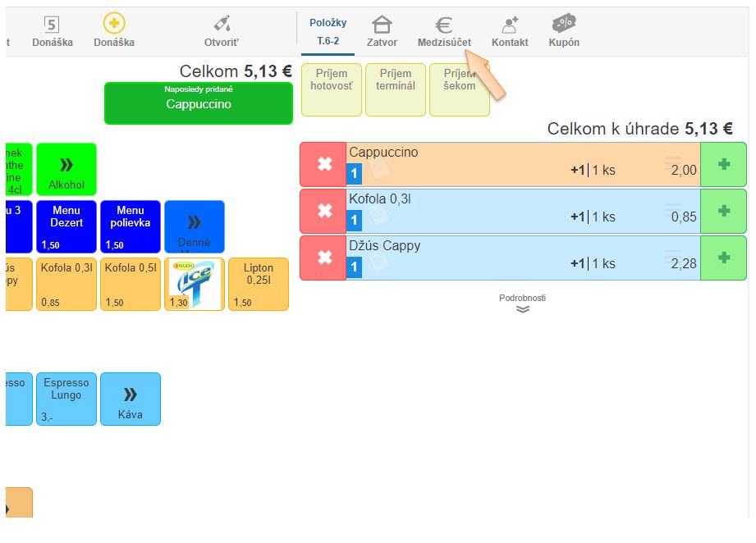Expand Podrobnosti details chevron
Image resolution: width=756 pixels, height=543 pixels.
[522, 309]
